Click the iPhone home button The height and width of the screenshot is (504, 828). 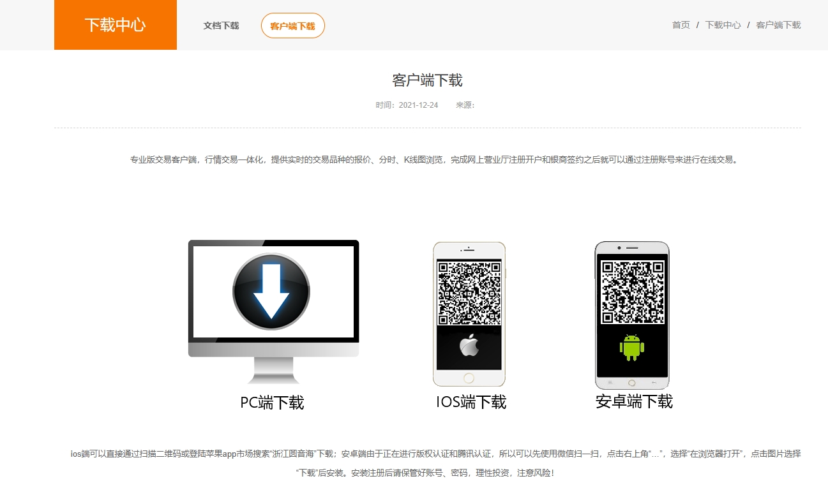469,378
